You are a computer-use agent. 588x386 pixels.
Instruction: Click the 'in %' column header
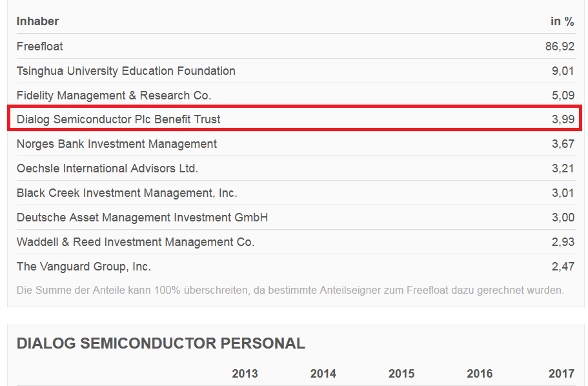click(562, 21)
